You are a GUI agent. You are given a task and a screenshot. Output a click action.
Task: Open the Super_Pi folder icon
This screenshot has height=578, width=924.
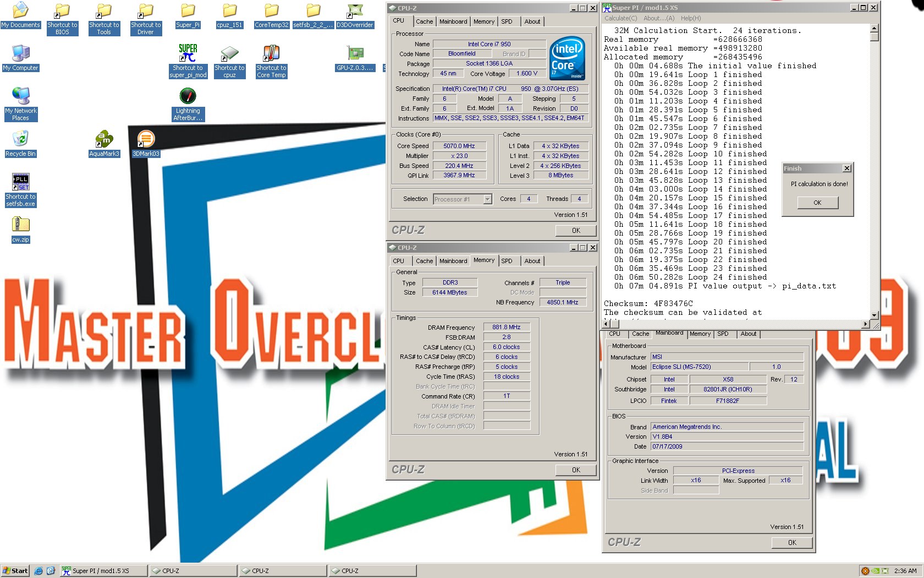188,15
